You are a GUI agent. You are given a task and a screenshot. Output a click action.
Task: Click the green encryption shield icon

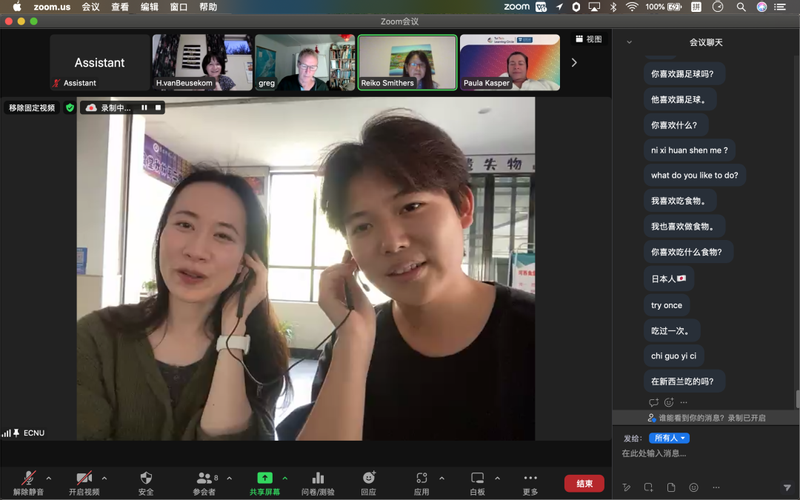pos(70,107)
